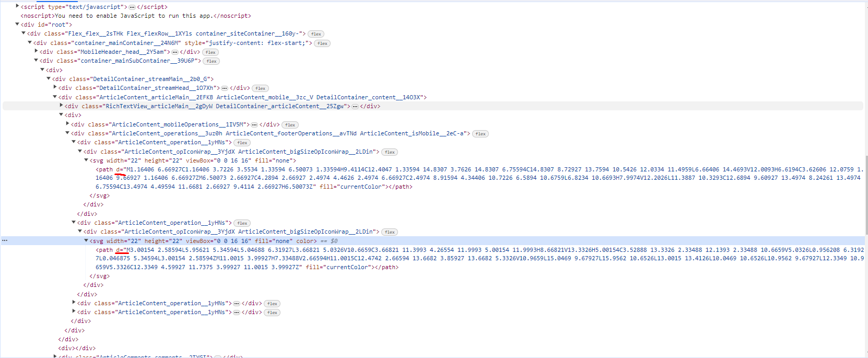Collapse the ArticleContent_articleMain__2EFKB div

tap(55, 97)
